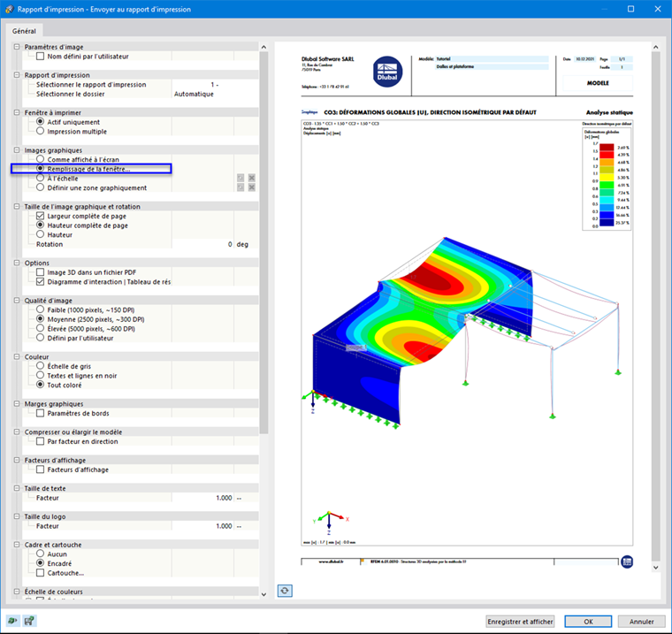Collapse the Couleur section

coord(17,356)
